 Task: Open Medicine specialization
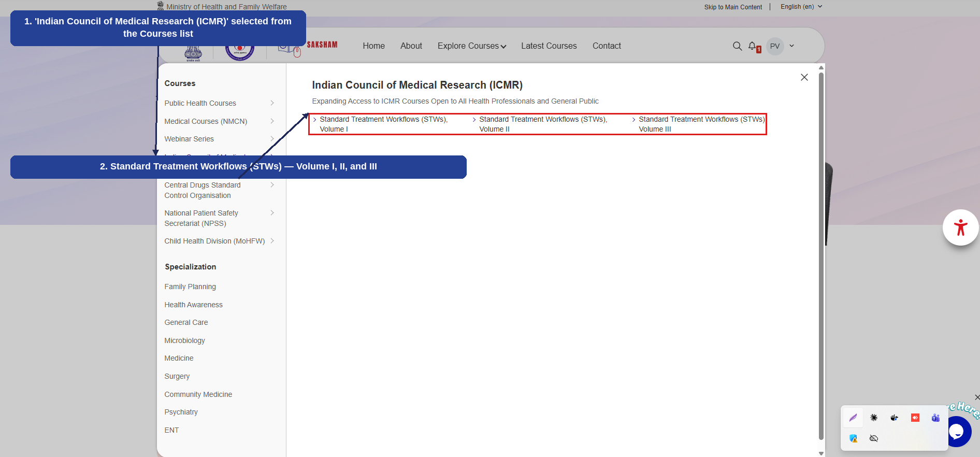coord(179,358)
